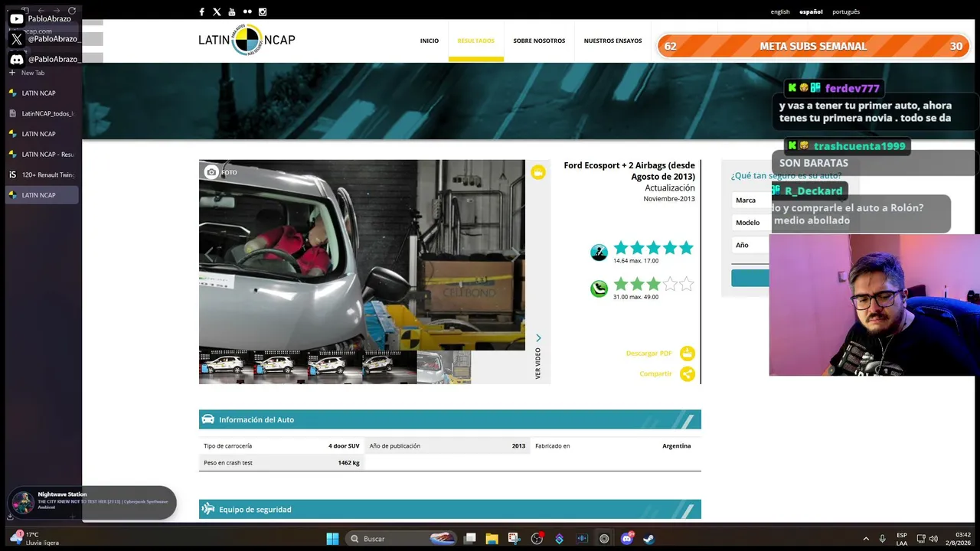This screenshot has width=980, height=551.
Task: Click the yellow video icon beside the crash photo
Action: (538, 172)
